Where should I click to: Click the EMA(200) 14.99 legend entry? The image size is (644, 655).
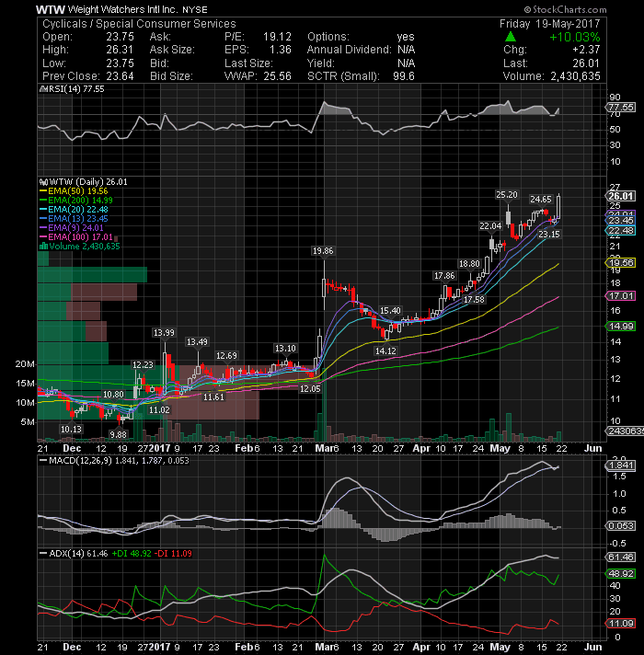point(76,201)
